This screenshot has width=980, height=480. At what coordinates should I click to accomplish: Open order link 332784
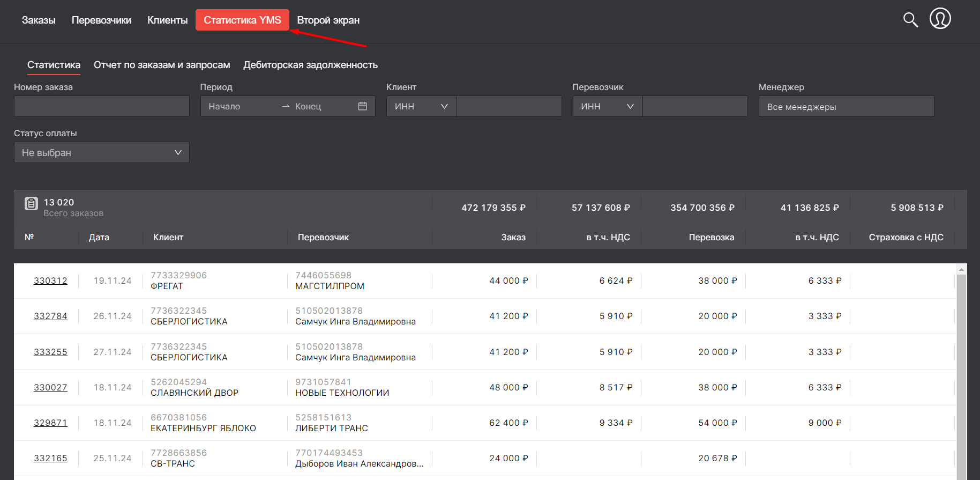click(x=50, y=316)
